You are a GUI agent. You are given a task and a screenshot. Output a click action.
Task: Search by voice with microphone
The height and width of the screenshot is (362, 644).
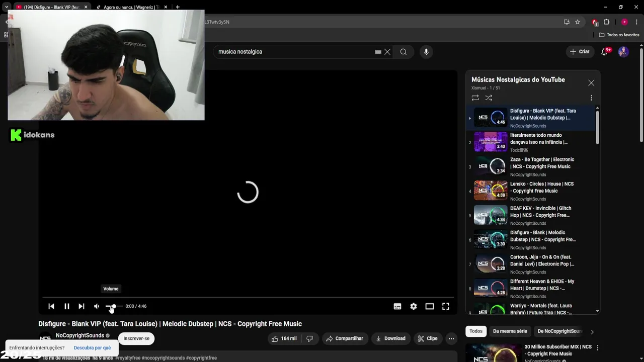click(426, 52)
